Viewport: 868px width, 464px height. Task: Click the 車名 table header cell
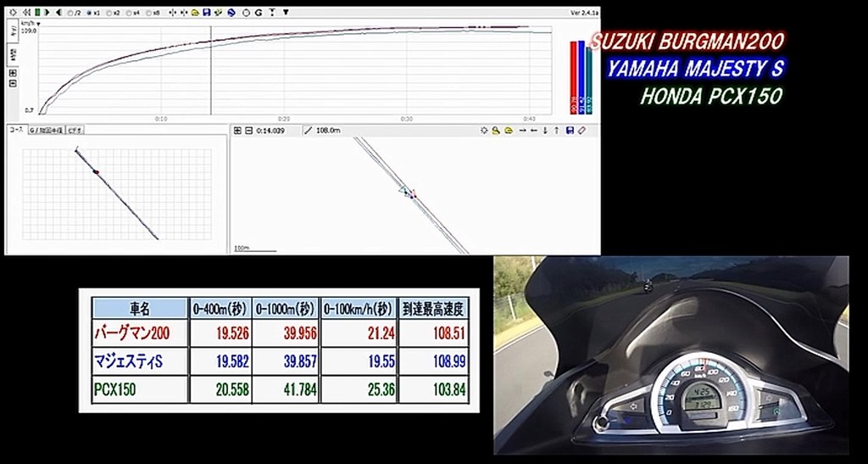(x=140, y=309)
